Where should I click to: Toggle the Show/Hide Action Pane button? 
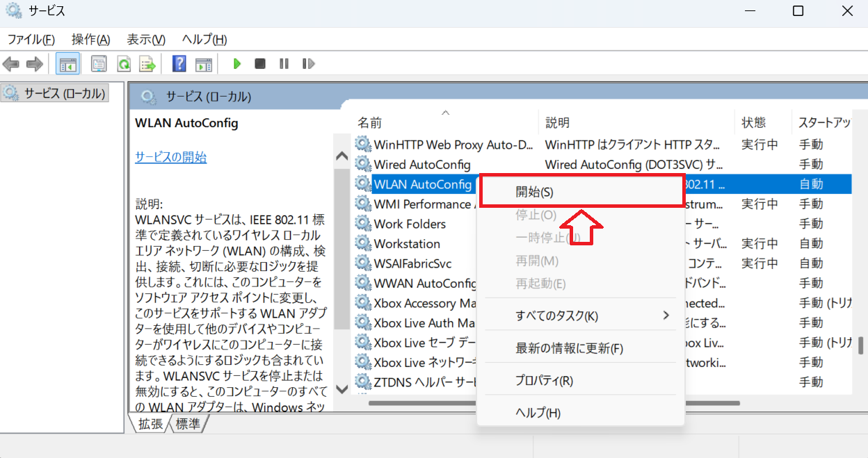click(203, 64)
